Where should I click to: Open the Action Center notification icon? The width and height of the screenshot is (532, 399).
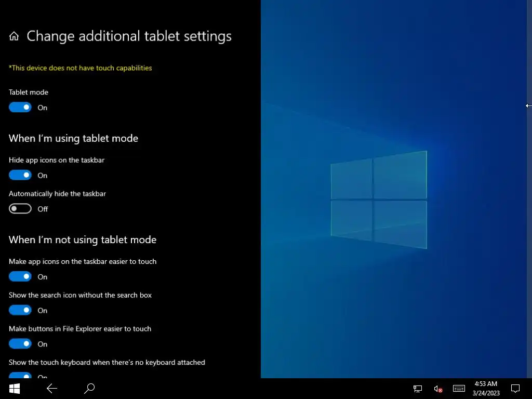point(515,389)
